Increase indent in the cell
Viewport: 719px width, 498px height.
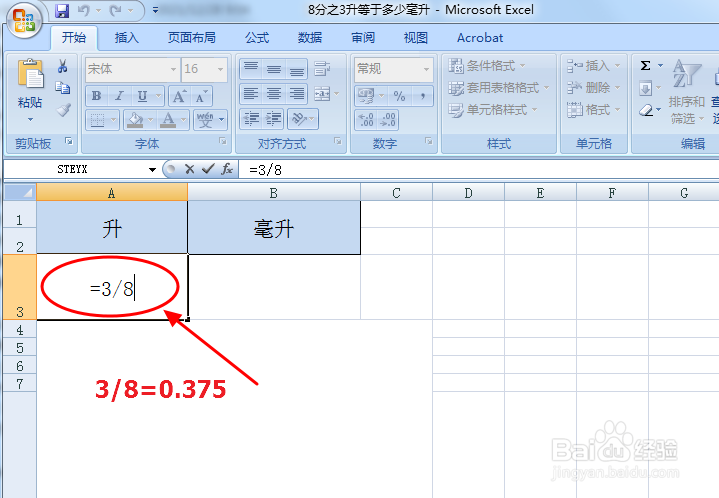274,119
